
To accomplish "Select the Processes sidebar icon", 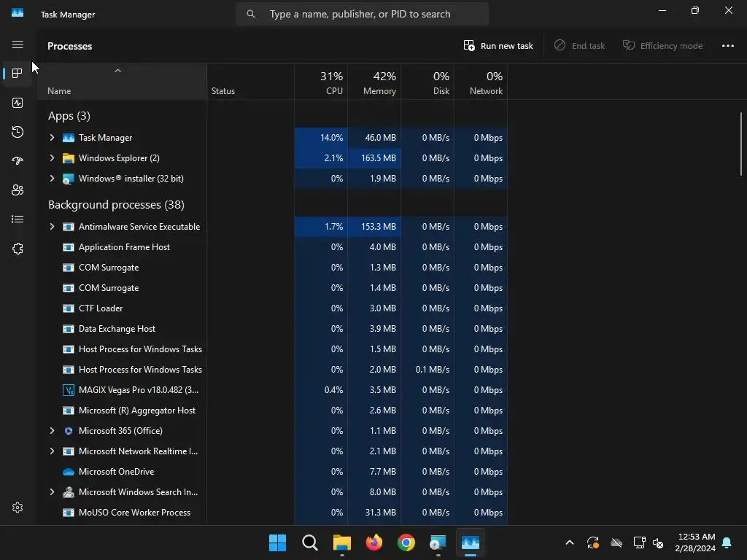I will [x=18, y=74].
